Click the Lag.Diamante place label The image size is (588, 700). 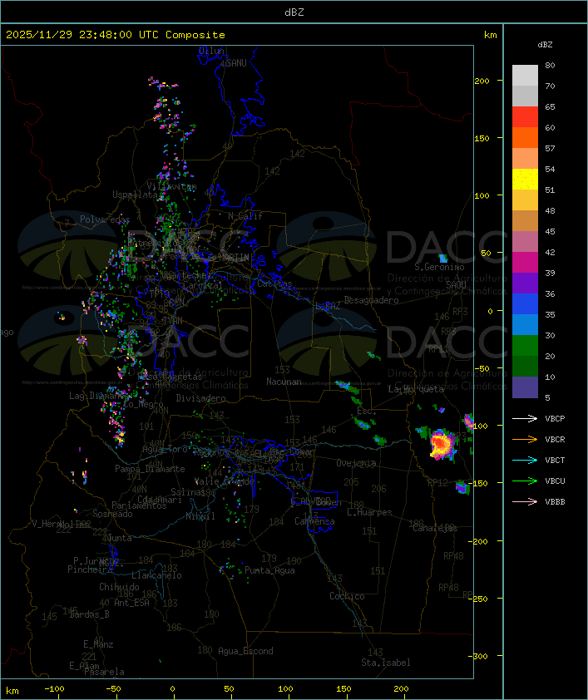96,396
